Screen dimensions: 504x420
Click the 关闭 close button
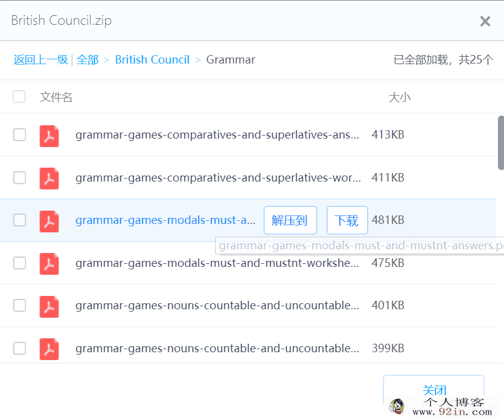(x=434, y=390)
